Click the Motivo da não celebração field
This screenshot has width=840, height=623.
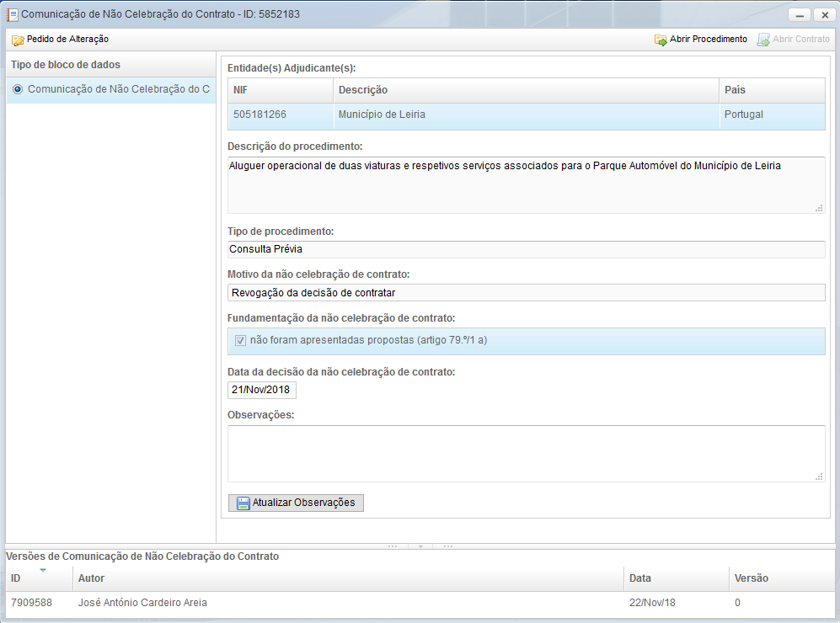click(526, 292)
